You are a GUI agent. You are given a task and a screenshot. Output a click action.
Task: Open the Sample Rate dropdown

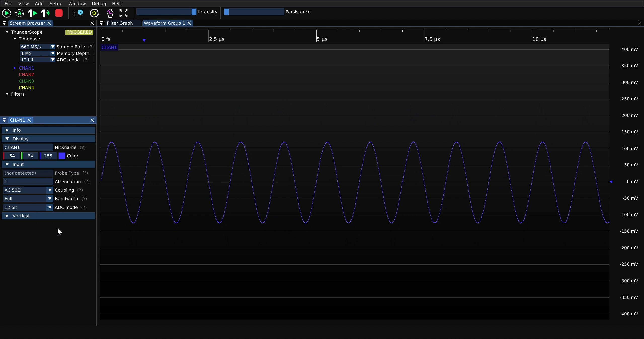37,47
